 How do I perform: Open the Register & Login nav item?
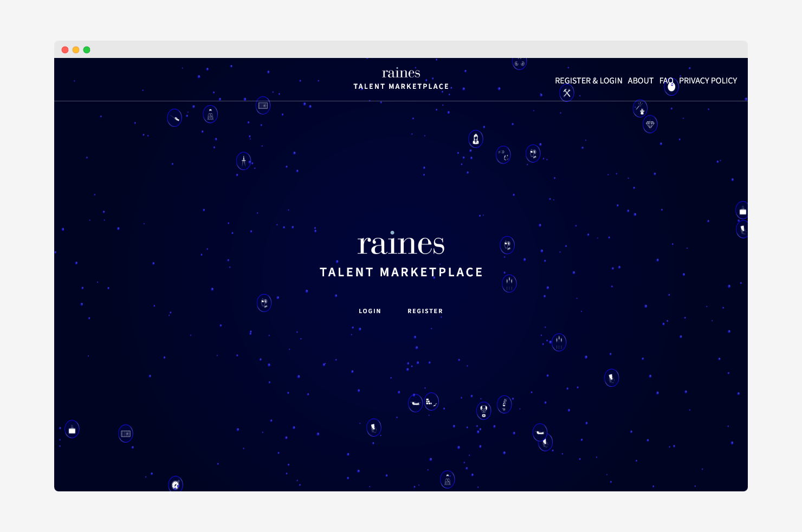tap(588, 81)
